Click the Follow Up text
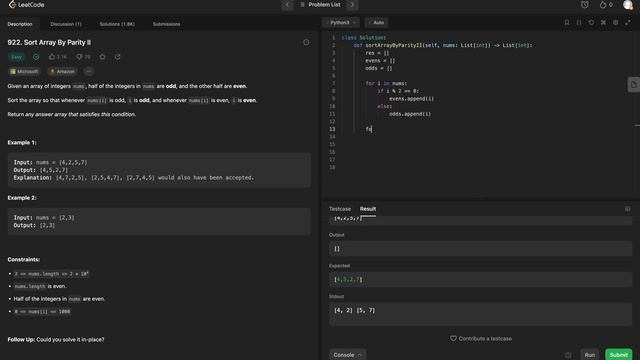The width and height of the screenshot is (640, 360). [x=56, y=340]
